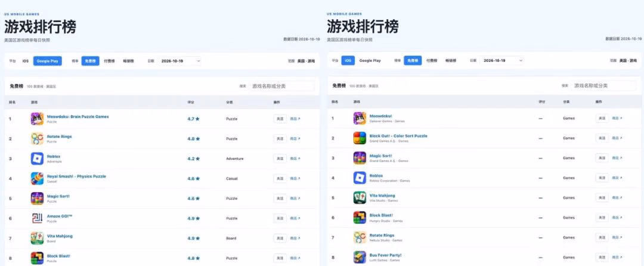This screenshot has width=644, height=266.
Task: Follow Meowdoku: Brain Puzzle Games with 关注
Action: [x=280, y=119]
